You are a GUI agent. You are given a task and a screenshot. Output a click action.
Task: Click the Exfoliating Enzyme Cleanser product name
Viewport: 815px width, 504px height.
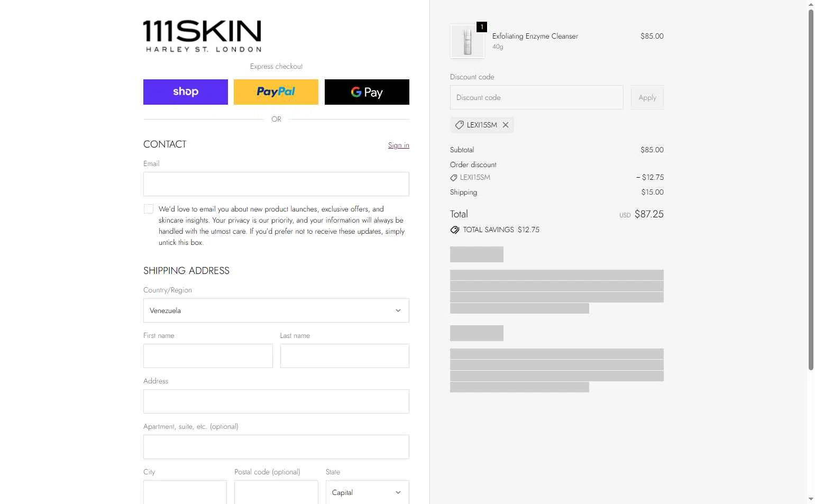(535, 36)
